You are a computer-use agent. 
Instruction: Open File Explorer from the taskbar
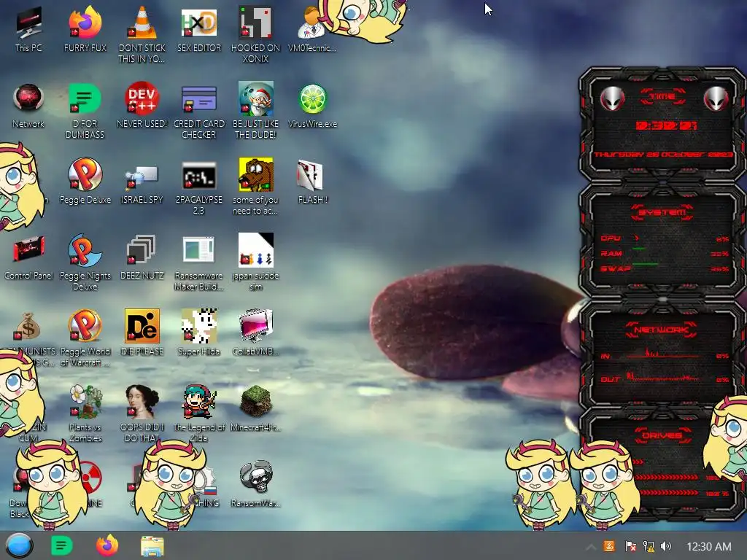click(152, 546)
